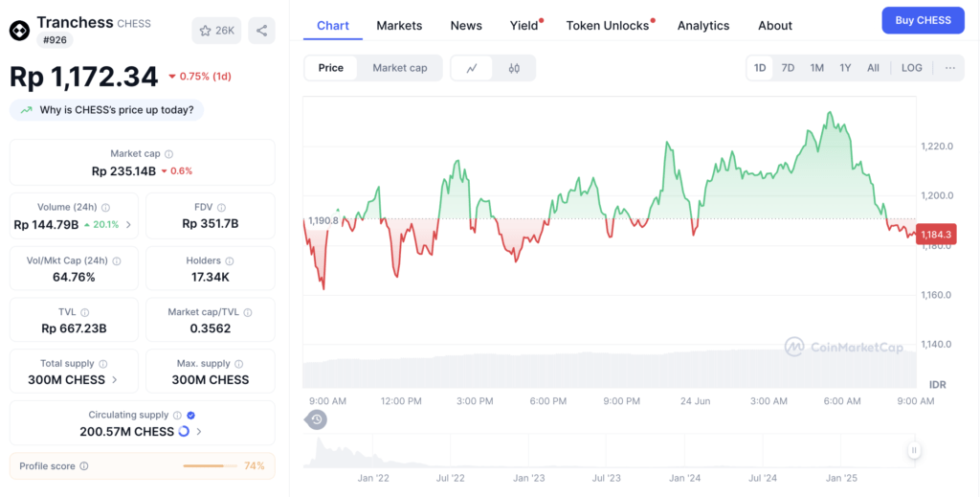The height and width of the screenshot is (497, 980).
Task: Click the range handle on overview timeline
Action: pyautogui.click(x=914, y=450)
